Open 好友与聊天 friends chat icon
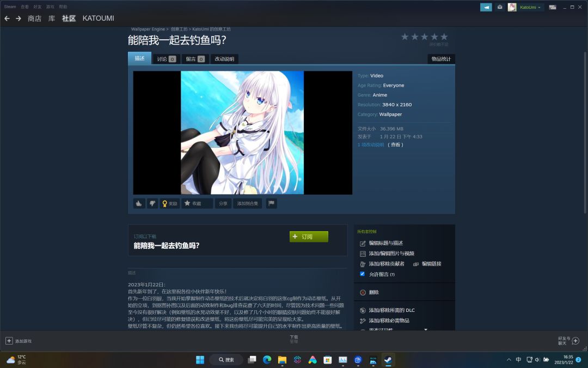Screen dimensions: 588x368 (x=575, y=341)
